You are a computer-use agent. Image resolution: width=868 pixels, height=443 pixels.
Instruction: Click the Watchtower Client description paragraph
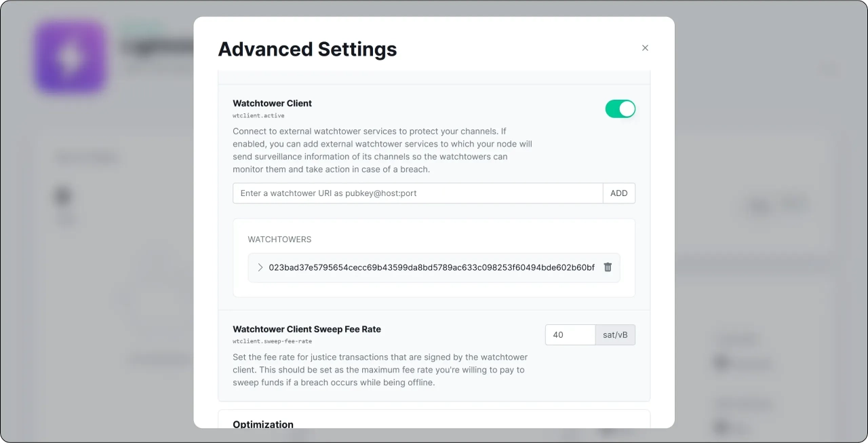382,150
